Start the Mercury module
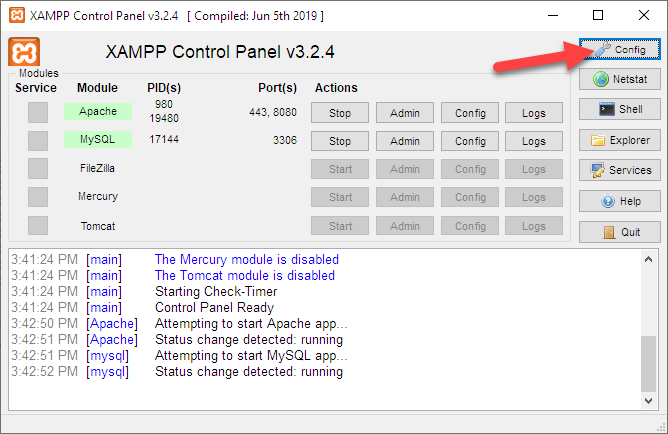The width and height of the screenshot is (668, 434). tap(340, 197)
